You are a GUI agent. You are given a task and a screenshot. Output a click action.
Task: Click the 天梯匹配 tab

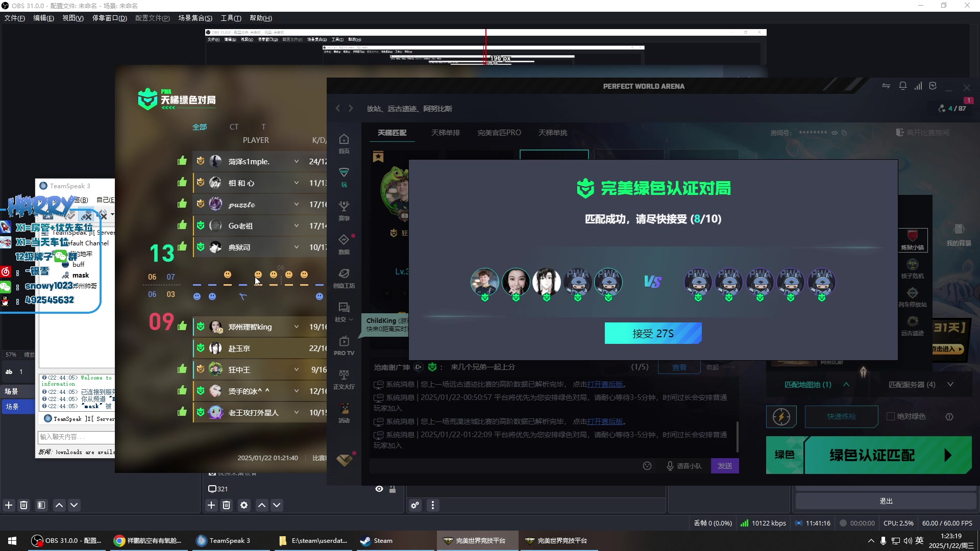(x=393, y=133)
